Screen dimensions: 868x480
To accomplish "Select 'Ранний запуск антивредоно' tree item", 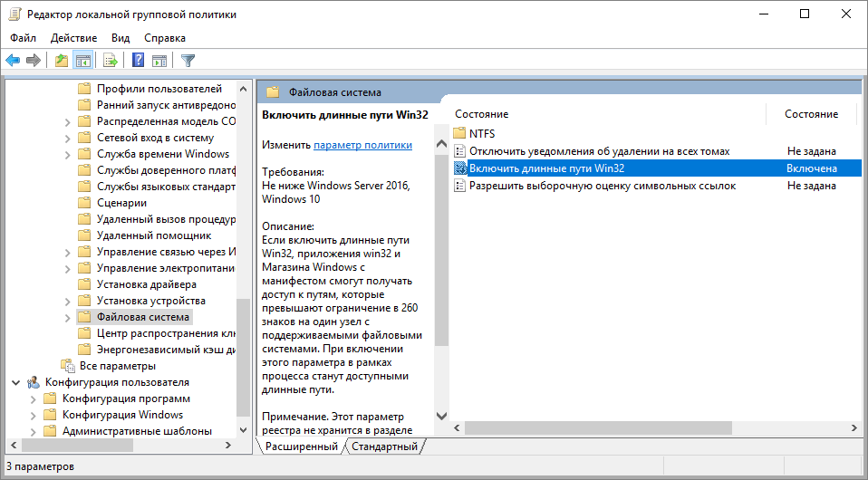I will (x=166, y=105).
